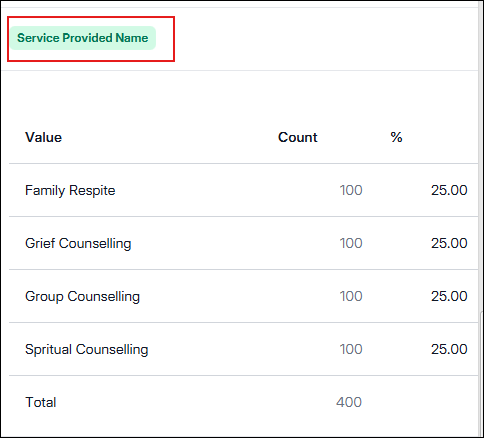This screenshot has width=484, height=438.
Task: Click the % column header
Action: [396, 137]
